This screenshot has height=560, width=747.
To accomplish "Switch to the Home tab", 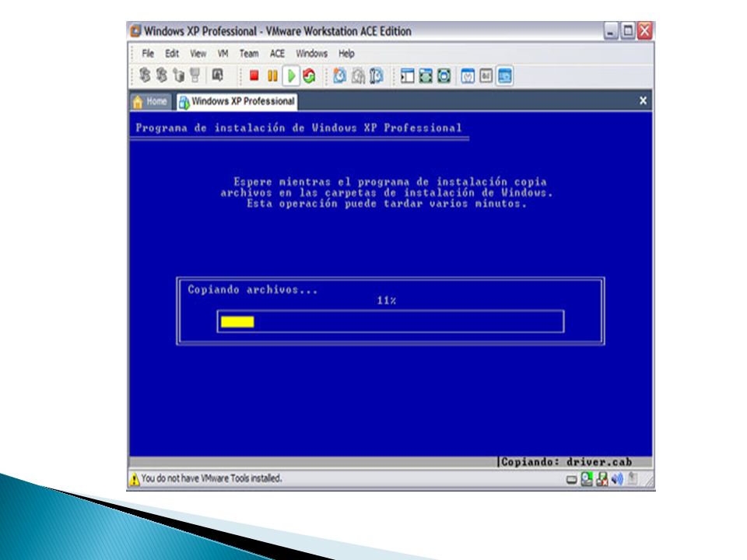I will point(150,101).
